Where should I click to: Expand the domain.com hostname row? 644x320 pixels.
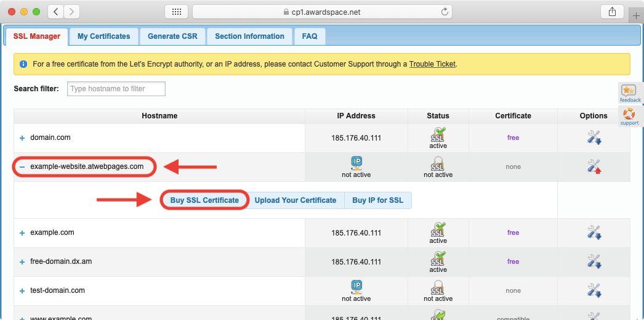coord(22,138)
